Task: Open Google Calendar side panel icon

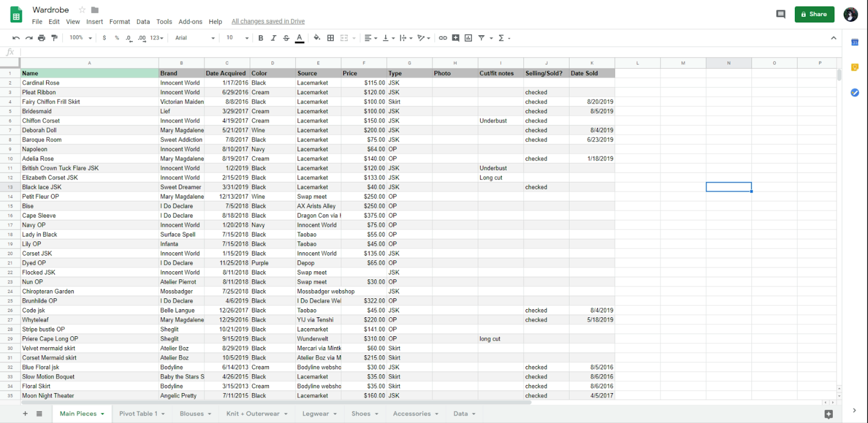Action: [854, 42]
